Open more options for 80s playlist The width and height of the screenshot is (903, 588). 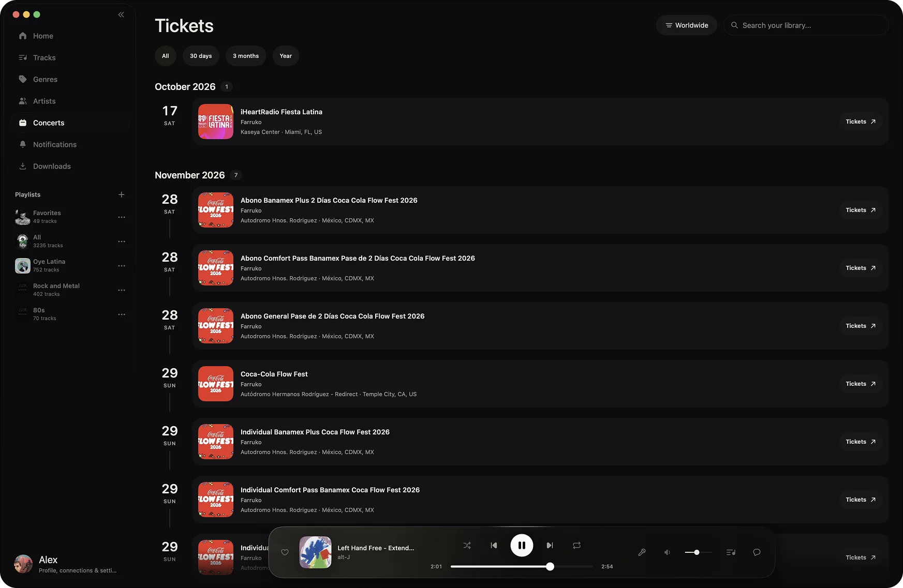(122, 314)
